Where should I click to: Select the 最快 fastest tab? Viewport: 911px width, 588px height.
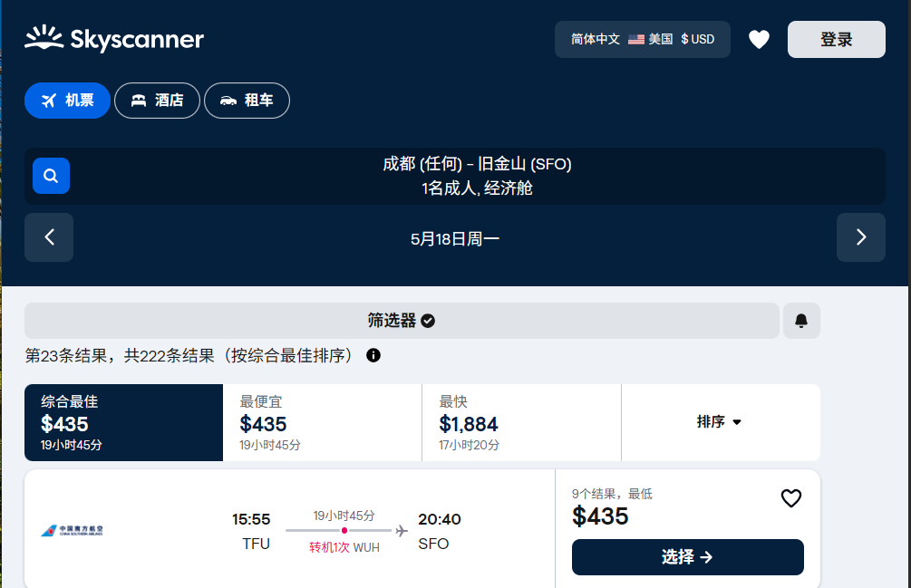pos(521,422)
